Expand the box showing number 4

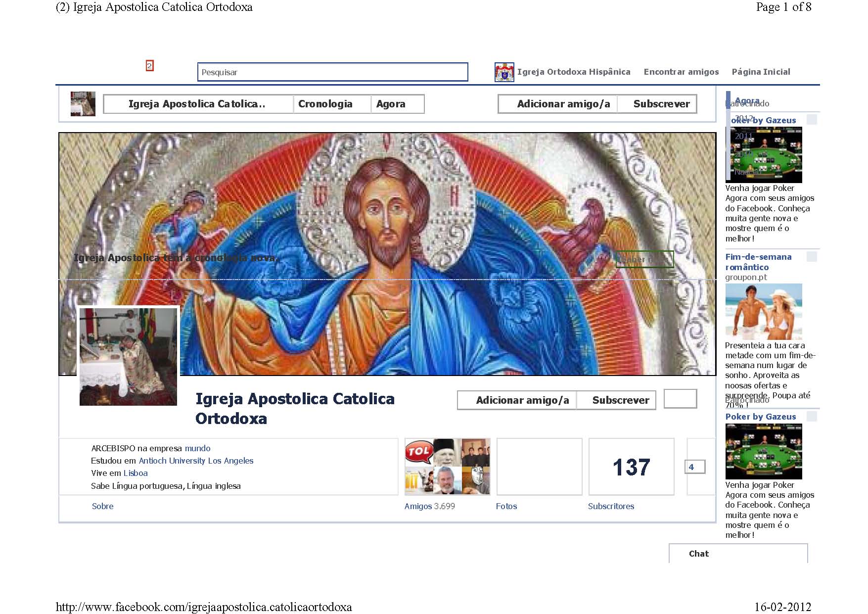point(694,467)
